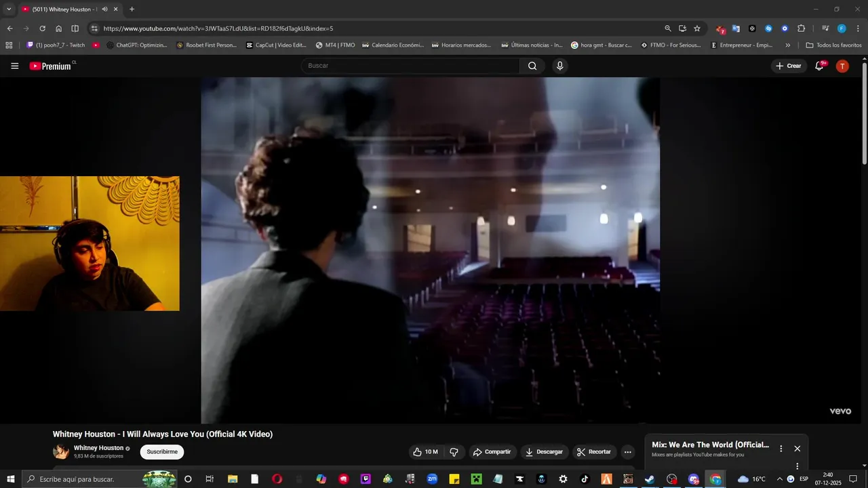Open the taskbar clock showing 2:40
The width and height of the screenshot is (868, 488).
point(828,479)
